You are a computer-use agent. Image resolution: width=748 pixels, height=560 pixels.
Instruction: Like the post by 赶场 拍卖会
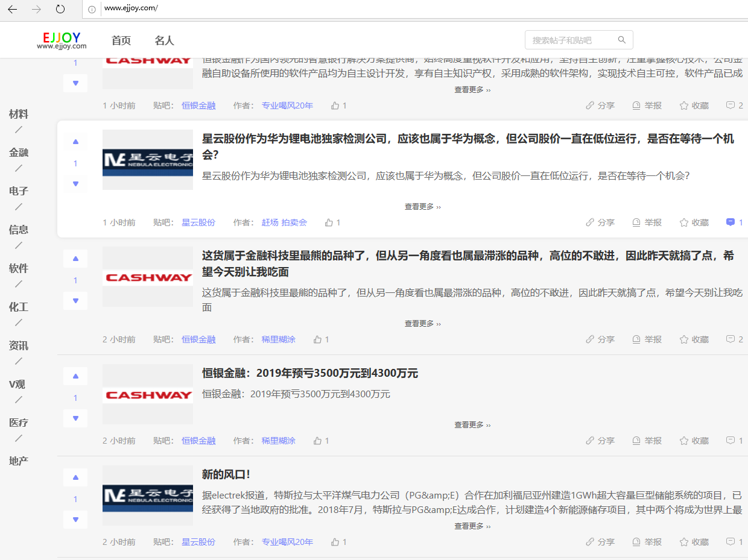click(332, 222)
